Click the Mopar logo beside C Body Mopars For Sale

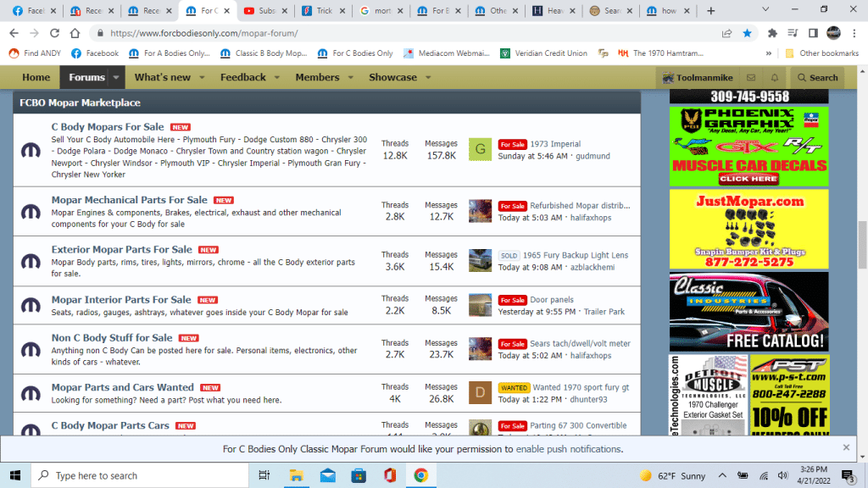[31, 151]
